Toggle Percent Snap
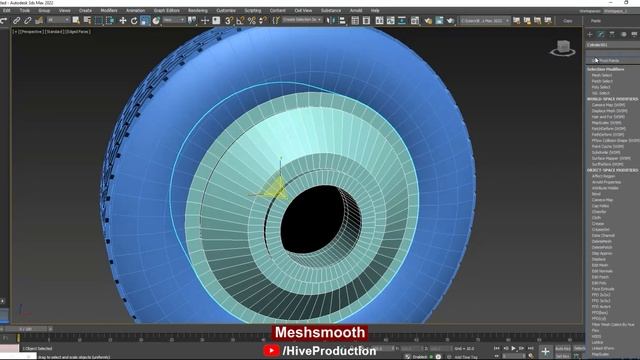Image resolution: width=640 pixels, height=360 pixels. (x=251, y=20)
